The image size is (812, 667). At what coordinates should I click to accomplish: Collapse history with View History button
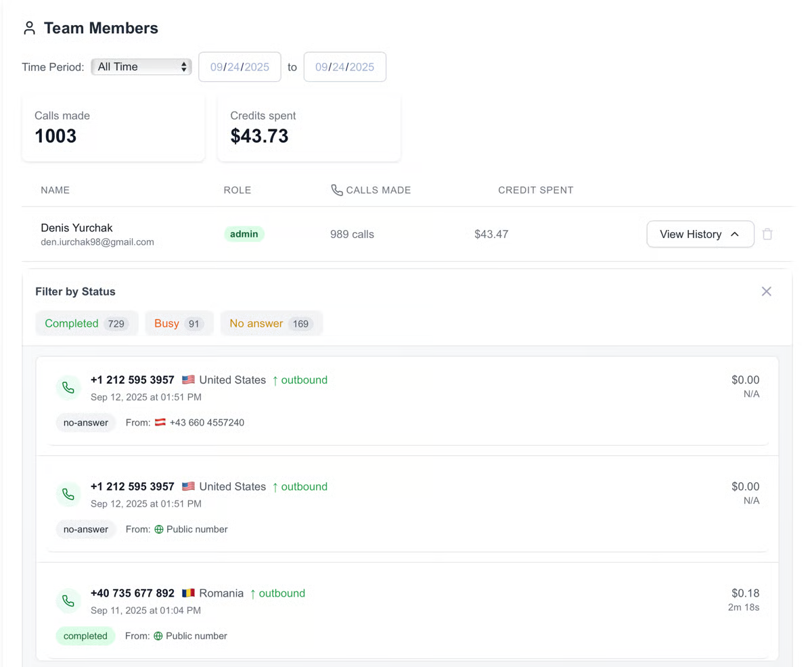(x=700, y=234)
